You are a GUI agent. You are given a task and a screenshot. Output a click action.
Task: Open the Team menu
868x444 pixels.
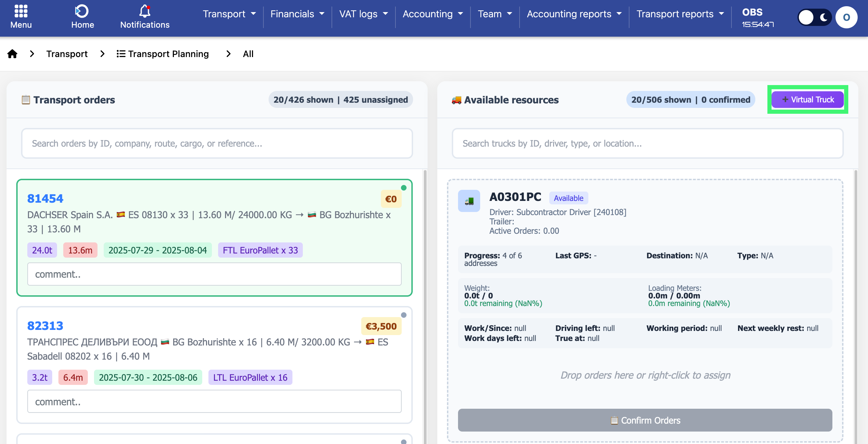pos(495,14)
